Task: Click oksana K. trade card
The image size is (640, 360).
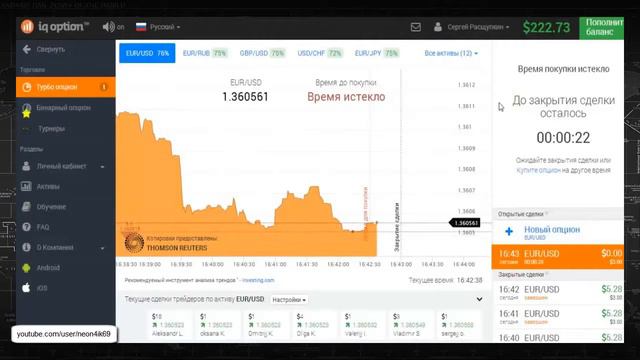Action: [x=217, y=325]
